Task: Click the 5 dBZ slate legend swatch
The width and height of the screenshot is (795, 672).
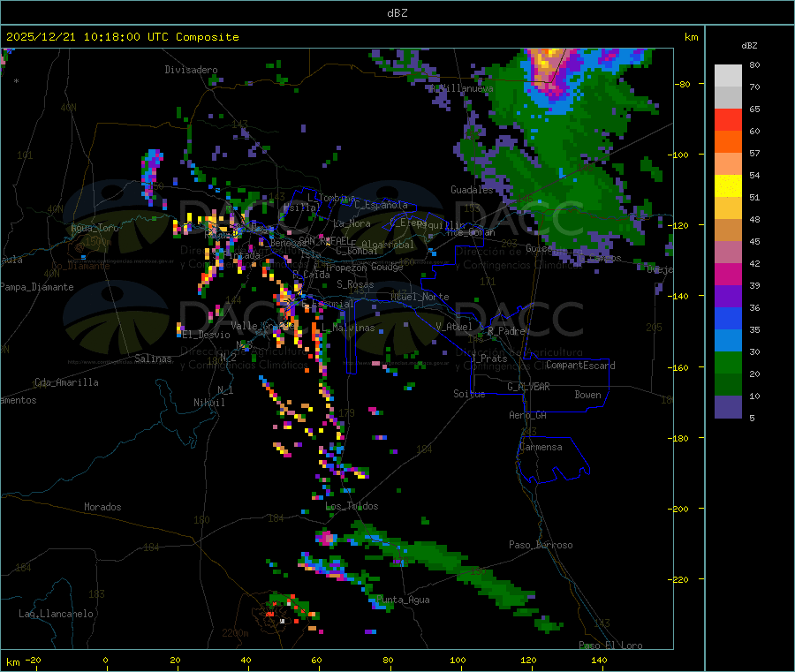Action: pyautogui.click(x=728, y=407)
